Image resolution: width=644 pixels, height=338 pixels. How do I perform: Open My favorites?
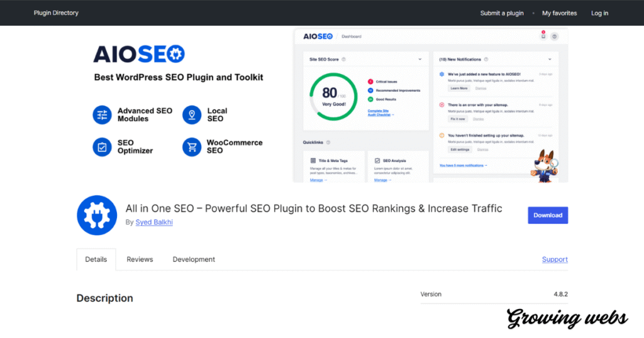point(559,13)
